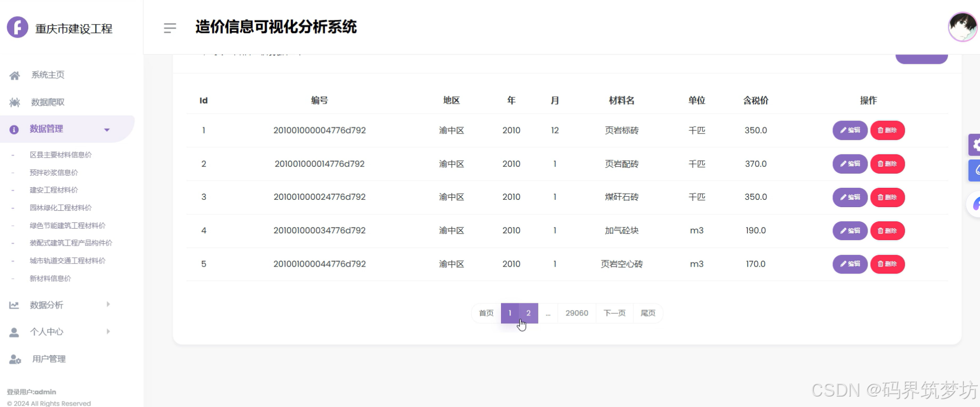Click the purple F logo icon

point(17,27)
